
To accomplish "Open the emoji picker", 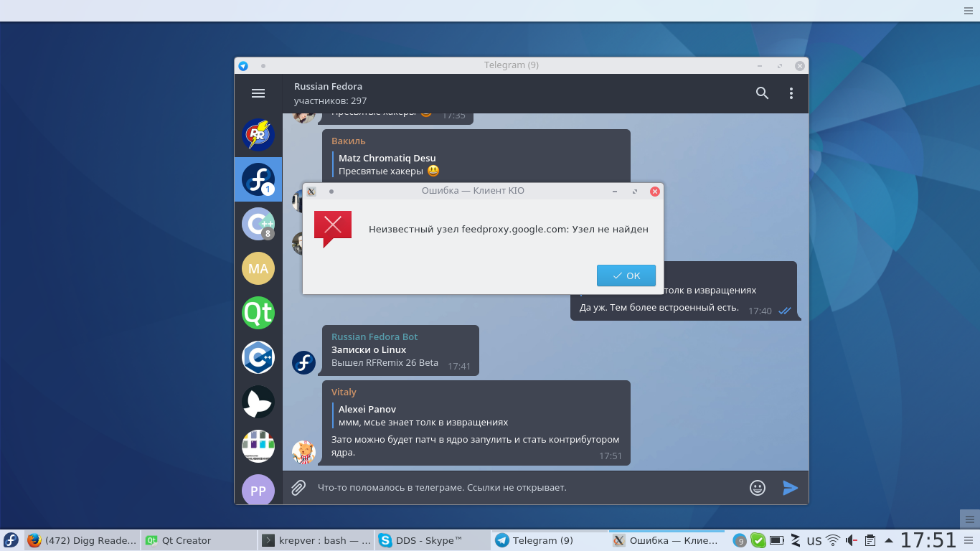I will (758, 488).
